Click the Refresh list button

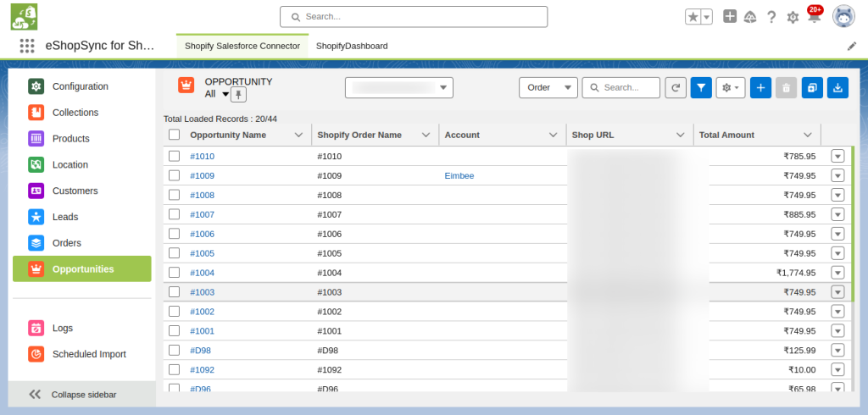676,87
